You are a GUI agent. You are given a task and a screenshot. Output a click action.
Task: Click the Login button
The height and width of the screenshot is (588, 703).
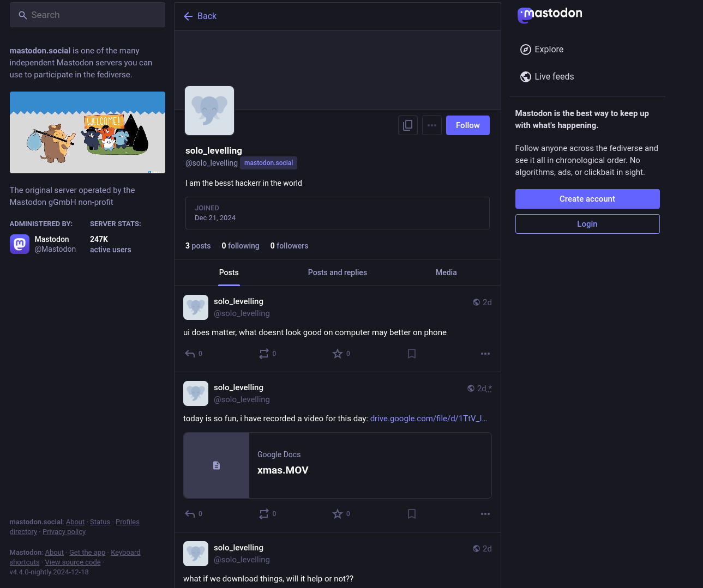[x=587, y=224]
